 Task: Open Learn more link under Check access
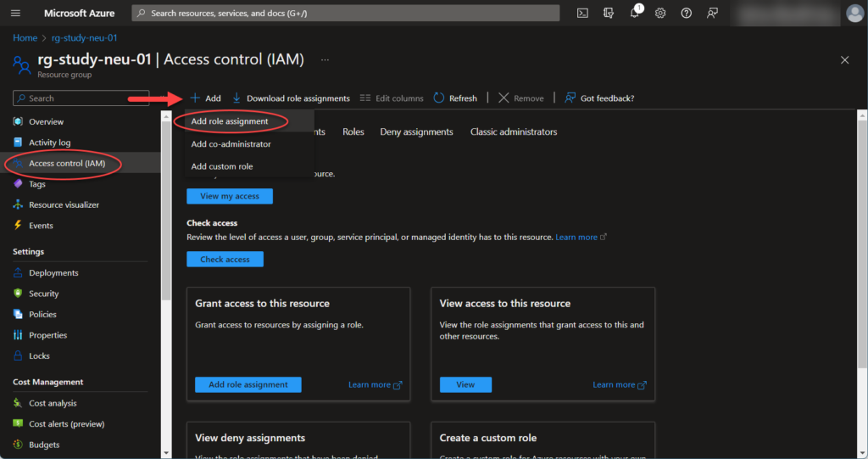581,238
